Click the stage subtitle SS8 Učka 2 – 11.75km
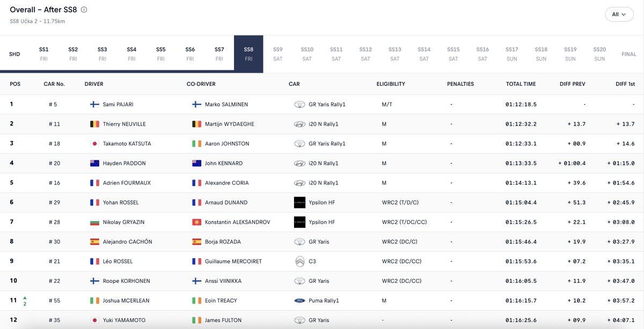Screen dimensions: 644x329 [38, 21]
